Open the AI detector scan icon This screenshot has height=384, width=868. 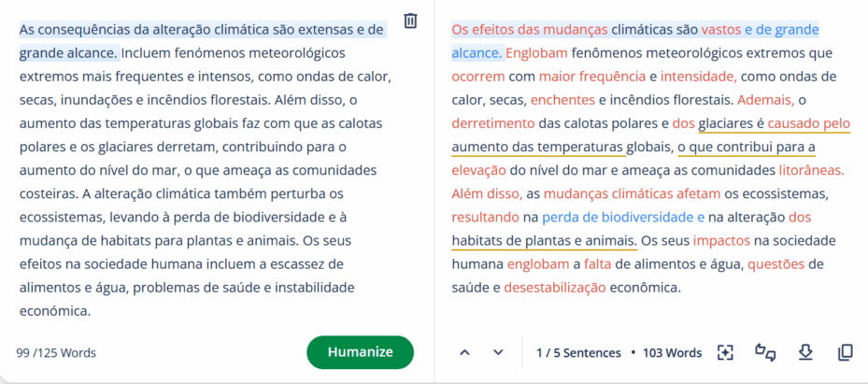tap(725, 352)
